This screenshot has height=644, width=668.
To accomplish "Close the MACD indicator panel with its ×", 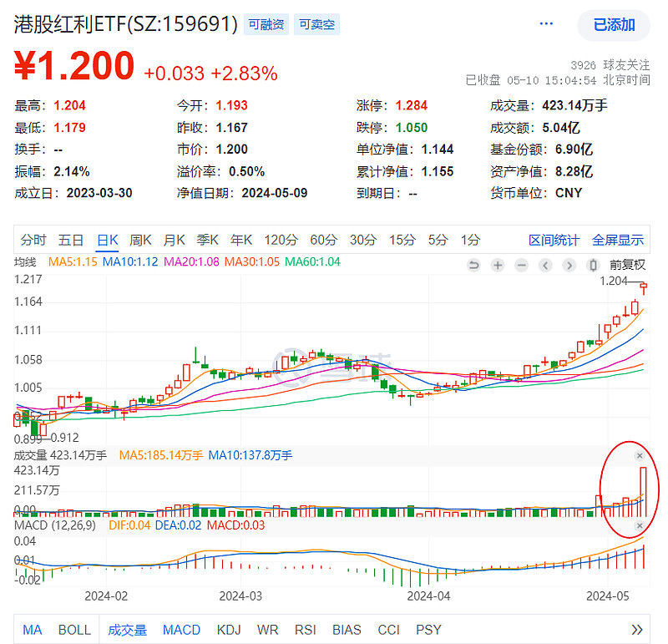I will (640, 525).
